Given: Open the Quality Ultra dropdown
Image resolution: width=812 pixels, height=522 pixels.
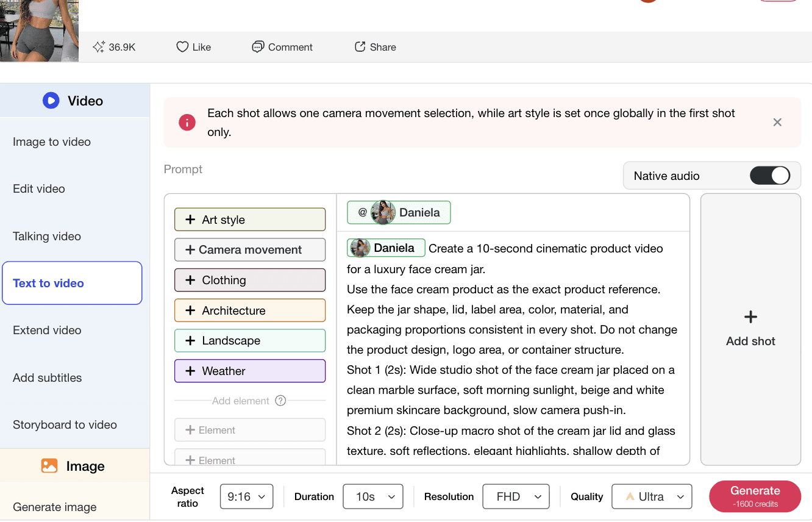Looking at the screenshot, I should point(652,496).
